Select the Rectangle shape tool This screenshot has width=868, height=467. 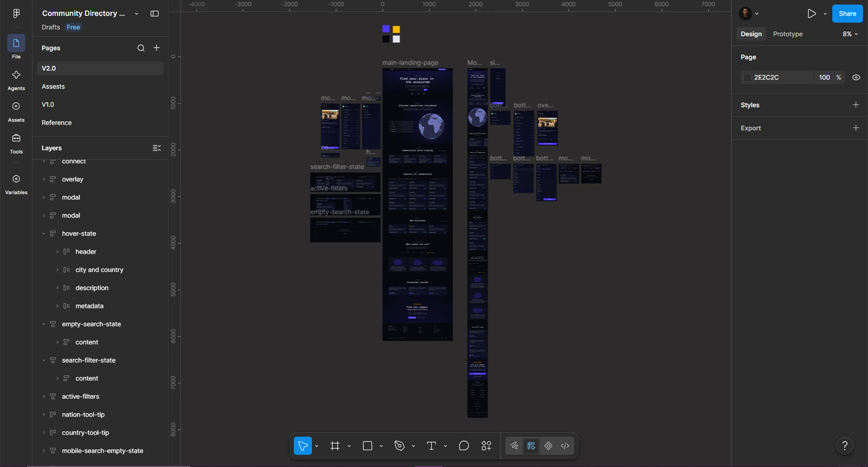(x=367, y=446)
